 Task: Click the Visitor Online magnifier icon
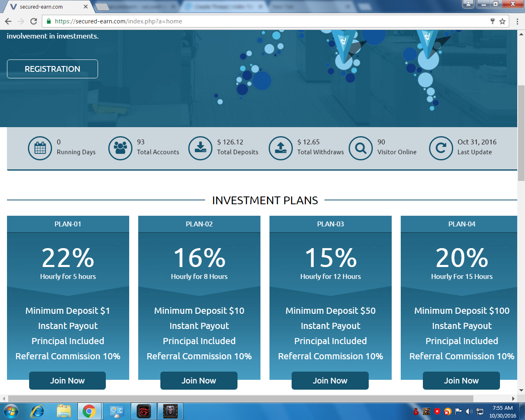click(x=361, y=148)
